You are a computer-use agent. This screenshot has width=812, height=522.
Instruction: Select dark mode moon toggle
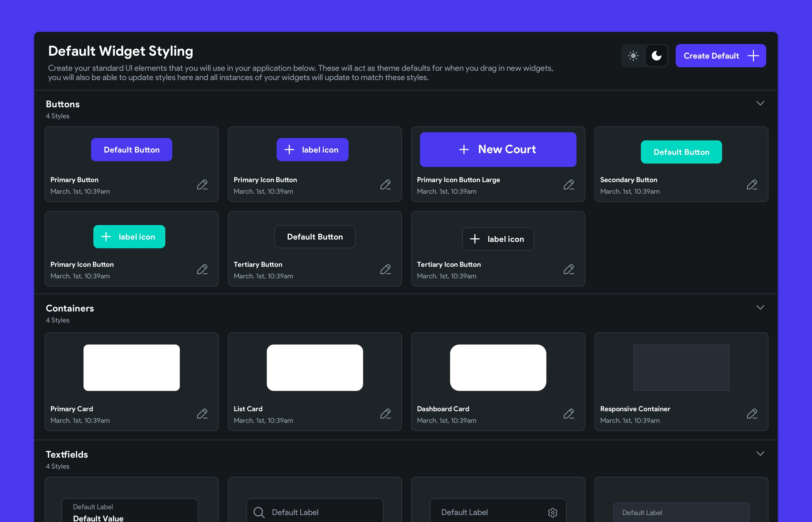[656, 56]
